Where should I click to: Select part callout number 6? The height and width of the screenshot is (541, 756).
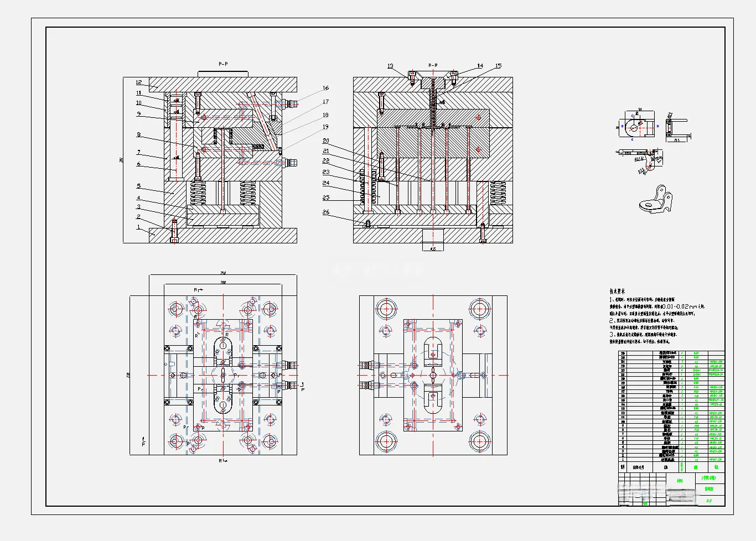139,164
